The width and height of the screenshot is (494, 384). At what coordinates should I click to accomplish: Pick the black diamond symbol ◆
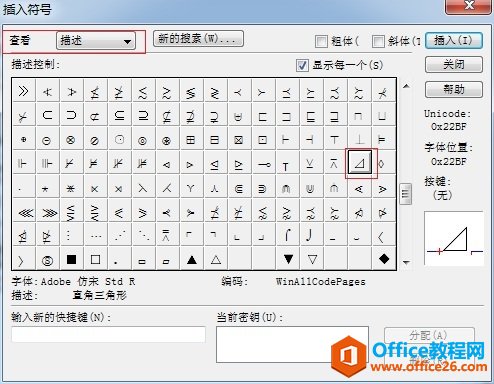tap(384, 259)
